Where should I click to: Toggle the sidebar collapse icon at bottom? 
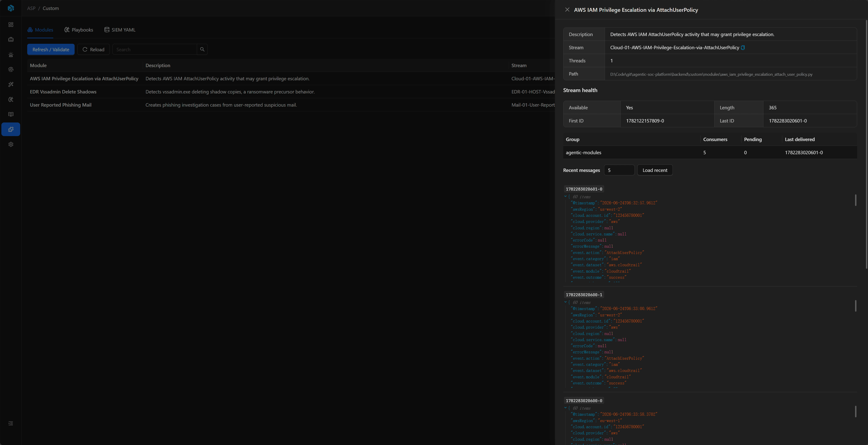click(11, 423)
